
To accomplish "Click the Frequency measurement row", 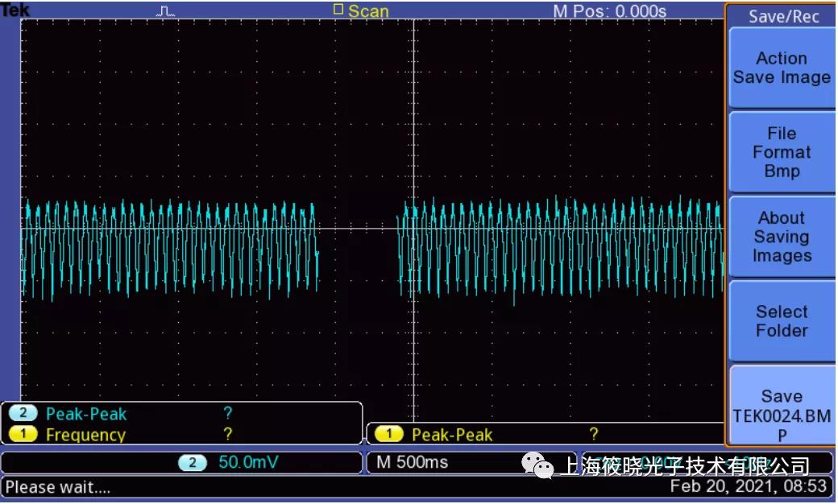I will coord(182,434).
